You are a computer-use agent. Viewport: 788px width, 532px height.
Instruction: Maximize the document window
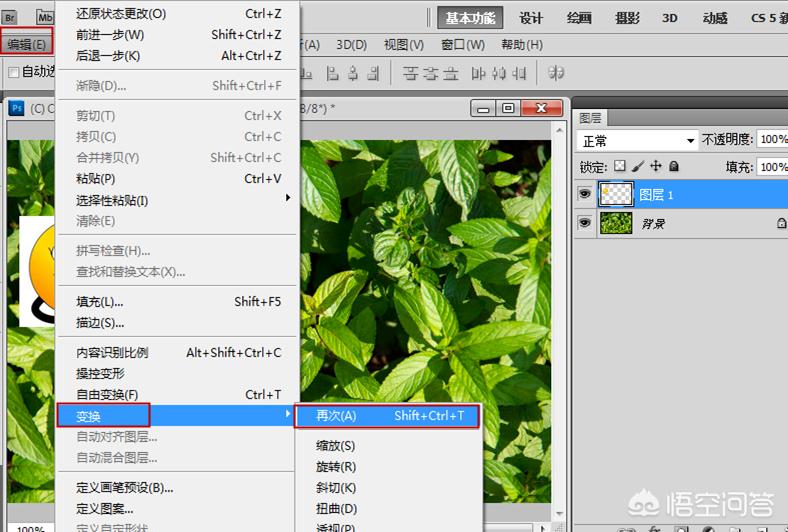click(x=508, y=108)
